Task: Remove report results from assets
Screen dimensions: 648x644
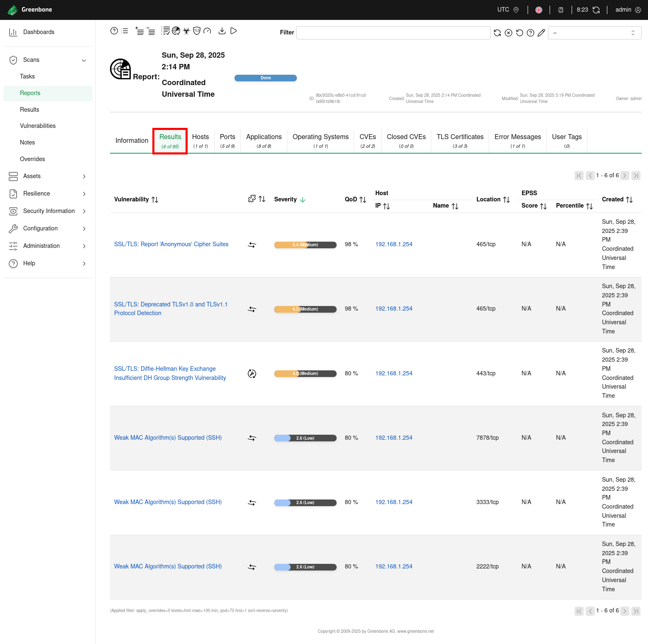Action: pyautogui.click(x=151, y=31)
